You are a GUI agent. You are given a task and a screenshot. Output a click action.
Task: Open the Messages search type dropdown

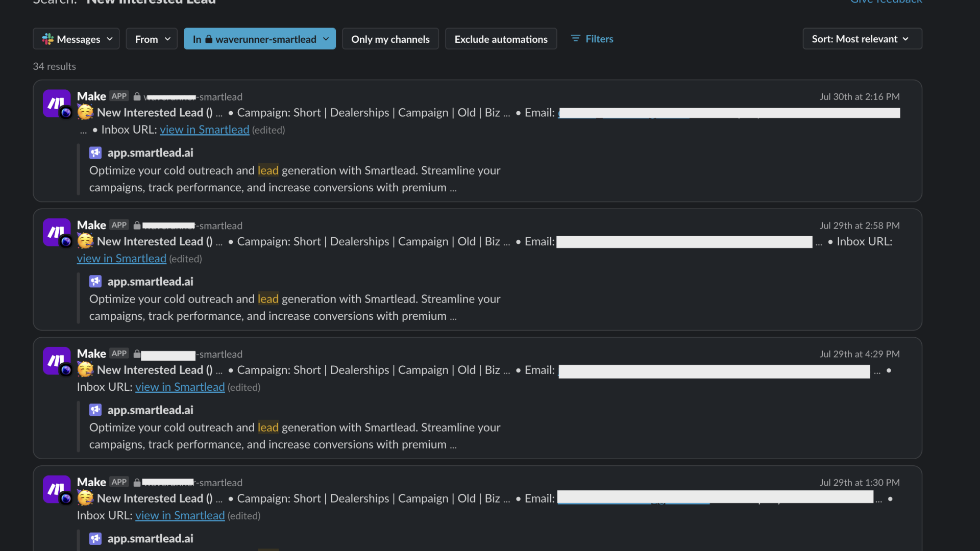point(76,38)
